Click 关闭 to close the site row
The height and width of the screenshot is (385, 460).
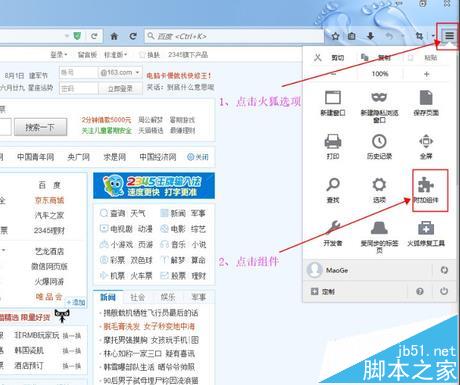point(198,157)
